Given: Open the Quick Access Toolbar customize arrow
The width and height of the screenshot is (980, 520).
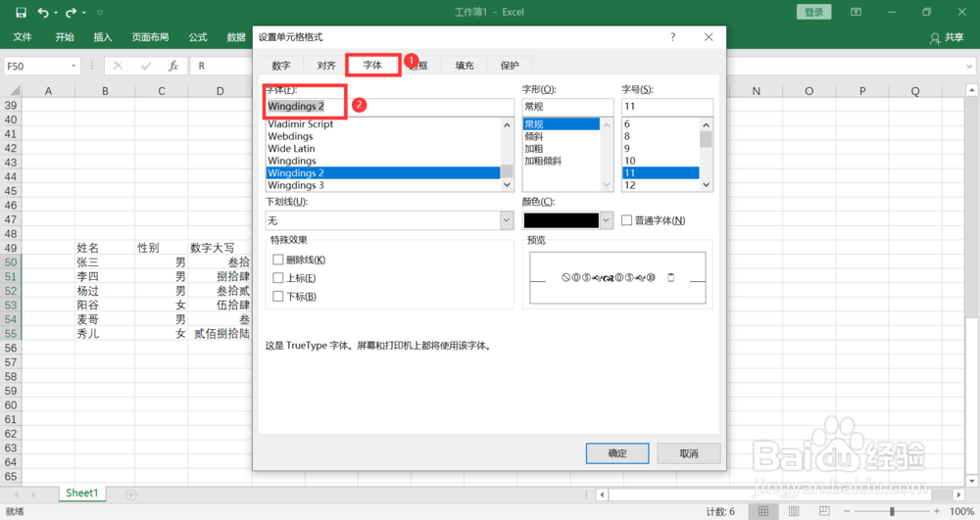Looking at the screenshot, I should tap(99, 13).
